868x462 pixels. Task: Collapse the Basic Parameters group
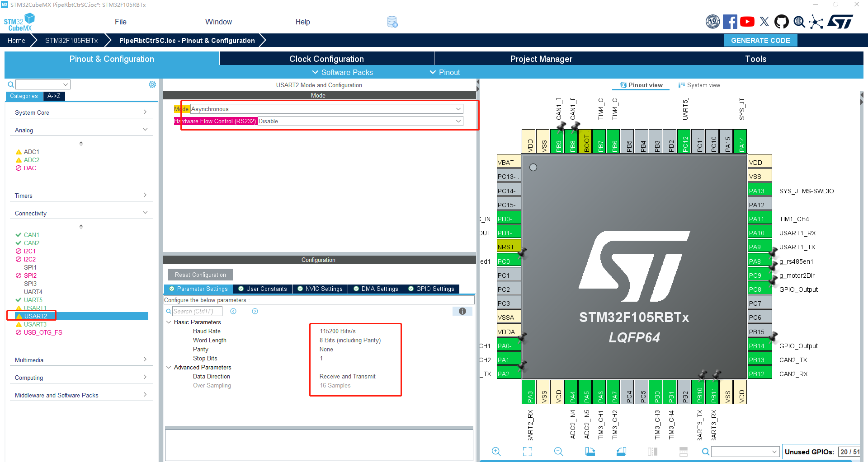coord(169,322)
